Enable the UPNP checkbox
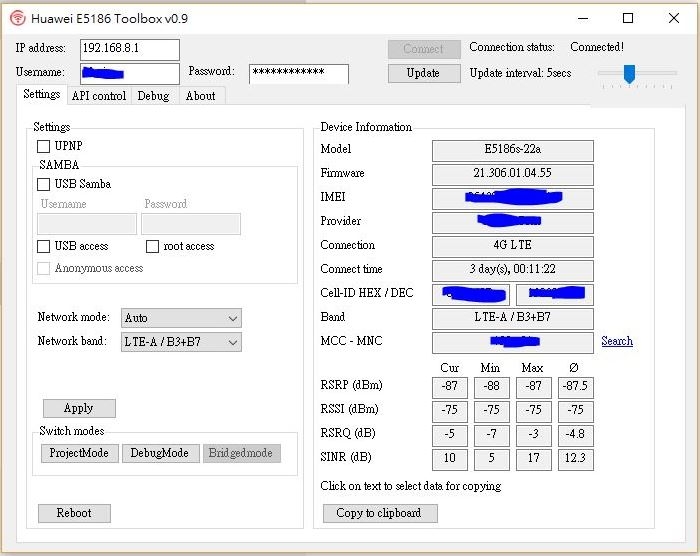Viewport: 700px width, 556px height. pos(43,146)
